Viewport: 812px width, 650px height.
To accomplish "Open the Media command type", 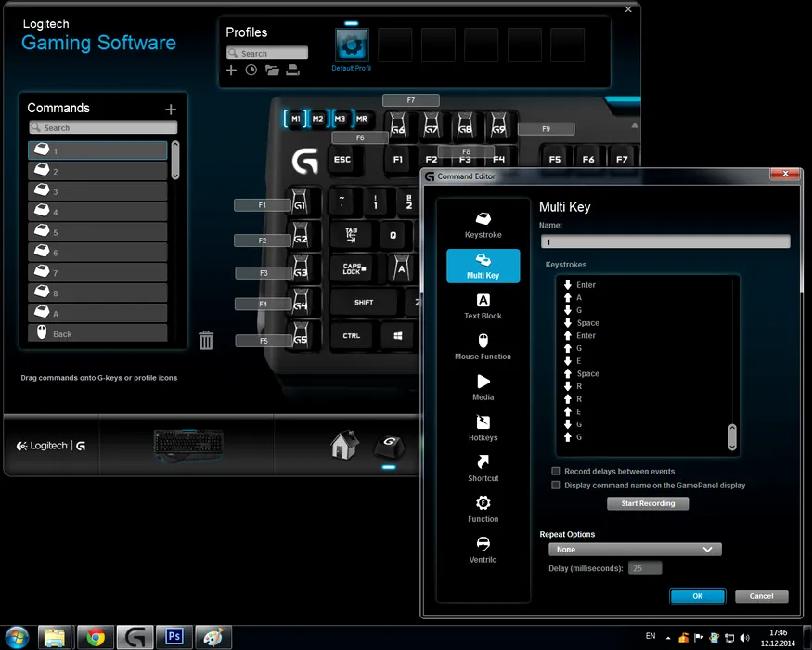I will [x=483, y=387].
